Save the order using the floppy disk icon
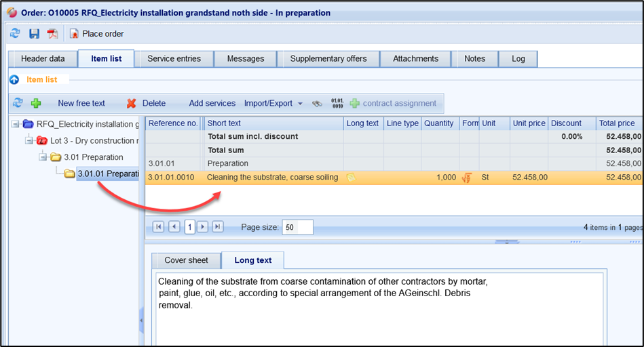This screenshot has width=644, height=347. coord(34,33)
